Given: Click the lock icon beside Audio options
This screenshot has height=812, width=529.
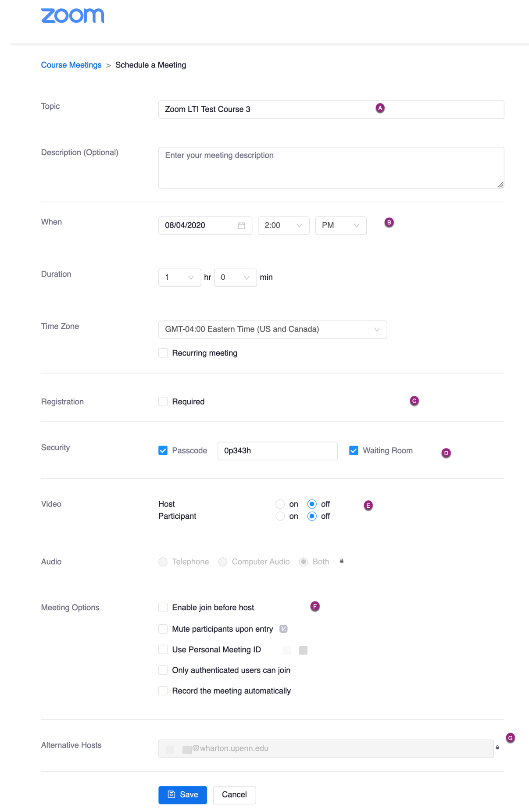Looking at the screenshot, I should [342, 561].
